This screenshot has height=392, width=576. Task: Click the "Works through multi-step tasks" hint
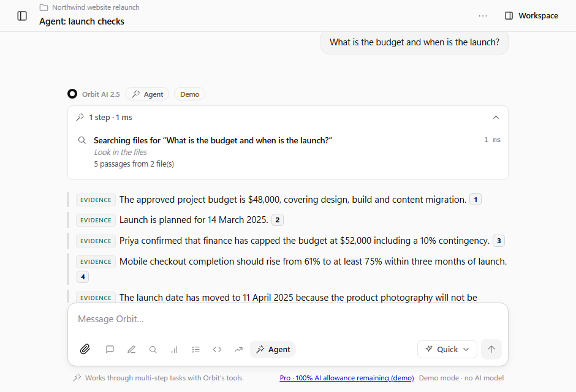pos(165,378)
